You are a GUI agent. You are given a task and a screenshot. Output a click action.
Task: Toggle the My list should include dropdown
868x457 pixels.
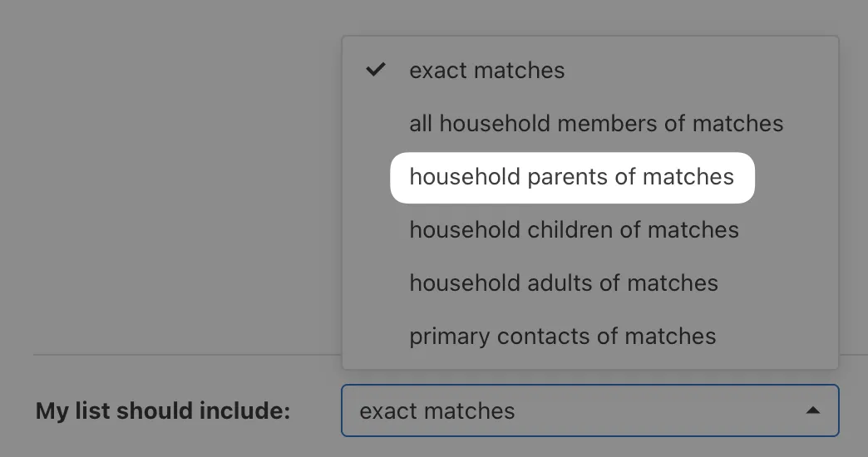click(589, 410)
